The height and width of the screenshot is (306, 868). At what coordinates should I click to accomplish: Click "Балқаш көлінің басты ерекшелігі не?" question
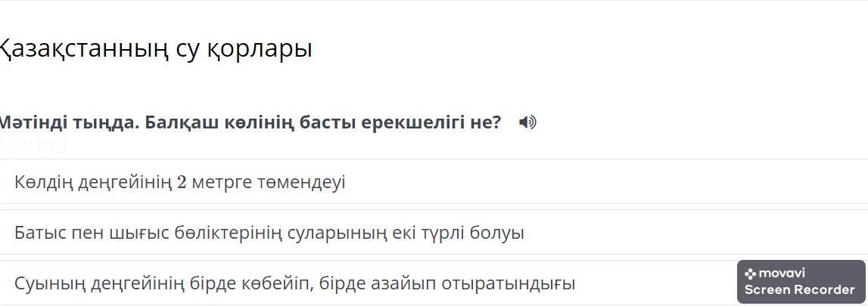pyautogui.click(x=323, y=122)
